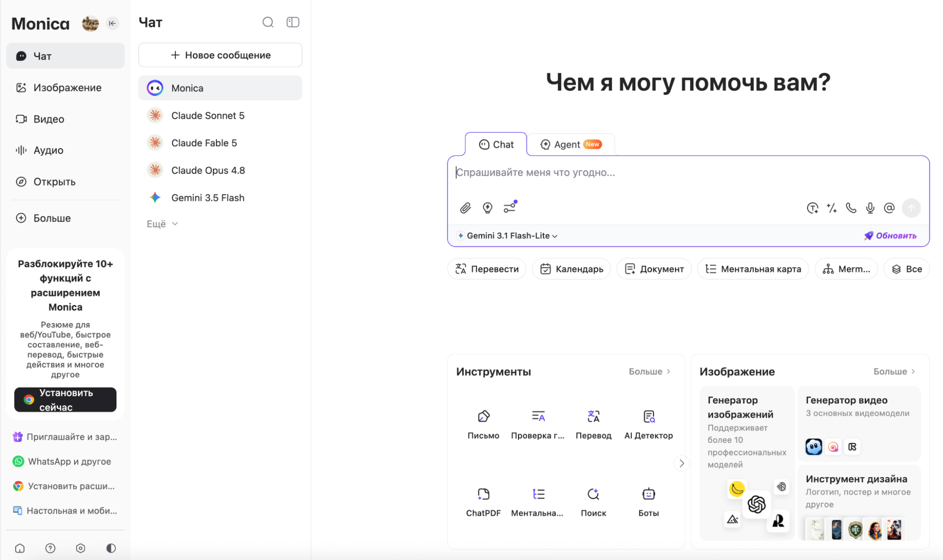Focus the Спрашивайте меня что угодно input
This screenshot has height=560, width=943.
point(688,173)
